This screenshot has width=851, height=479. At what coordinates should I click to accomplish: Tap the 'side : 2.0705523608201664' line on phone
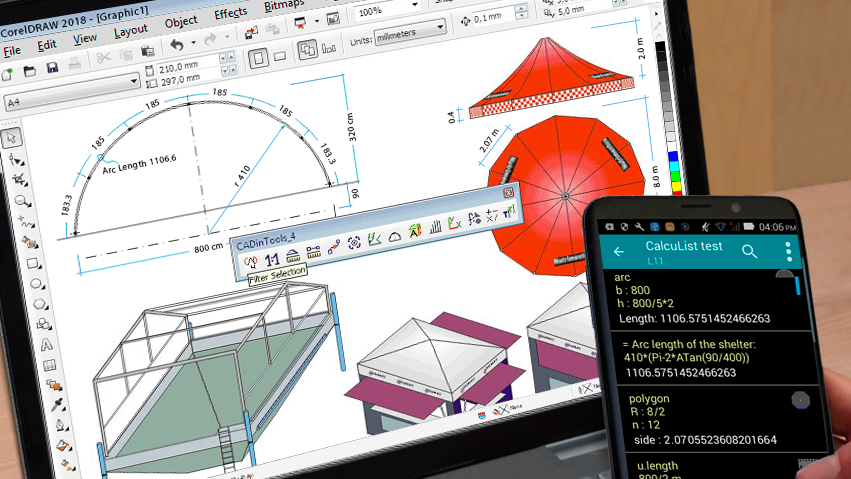point(705,440)
